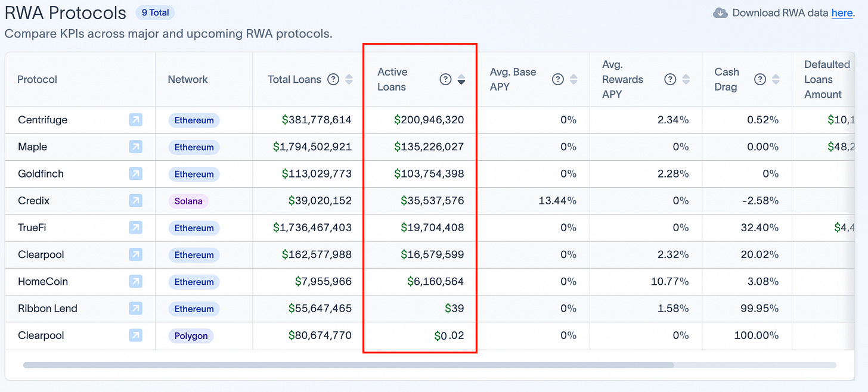Click the Polygon network tag for Clearpool
The height and width of the screenshot is (392, 868).
[191, 336]
